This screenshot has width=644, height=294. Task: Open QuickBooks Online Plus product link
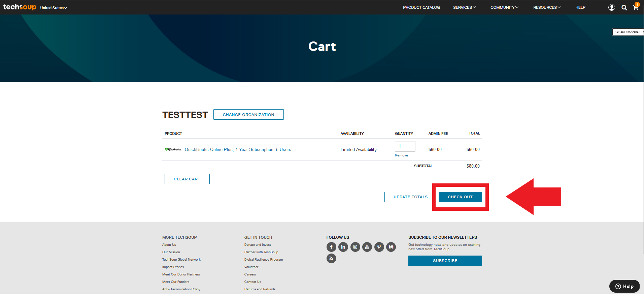tap(238, 149)
